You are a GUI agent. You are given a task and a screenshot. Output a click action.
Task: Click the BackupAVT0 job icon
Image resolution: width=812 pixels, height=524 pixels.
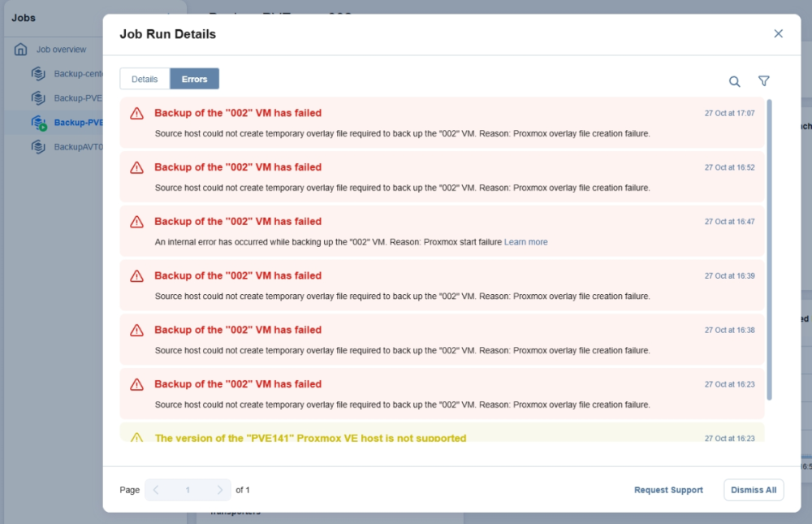(38, 147)
